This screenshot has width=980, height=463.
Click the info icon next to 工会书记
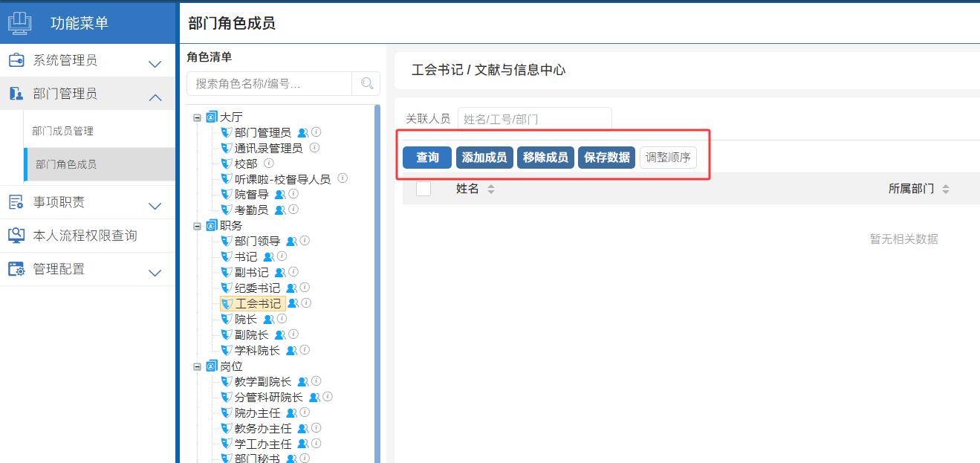point(305,303)
